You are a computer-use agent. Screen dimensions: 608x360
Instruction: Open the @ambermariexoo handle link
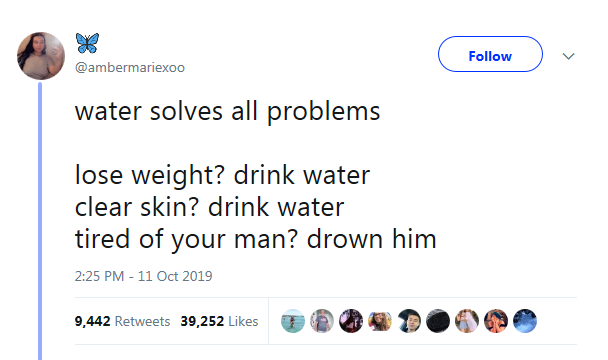click(x=130, y=67)
